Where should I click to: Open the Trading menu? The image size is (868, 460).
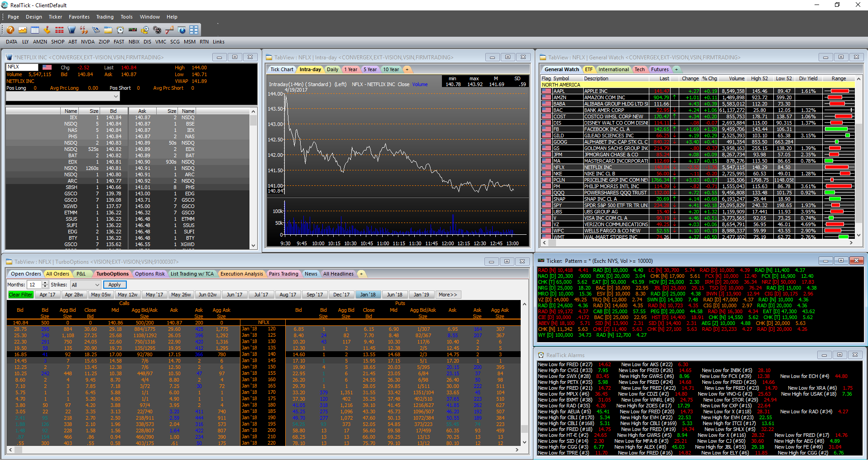click(105, 17)
